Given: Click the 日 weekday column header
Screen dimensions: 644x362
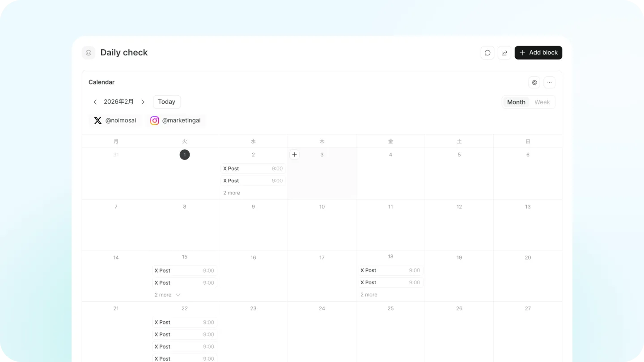Looking at the screenshot, I should click(528, 141).
